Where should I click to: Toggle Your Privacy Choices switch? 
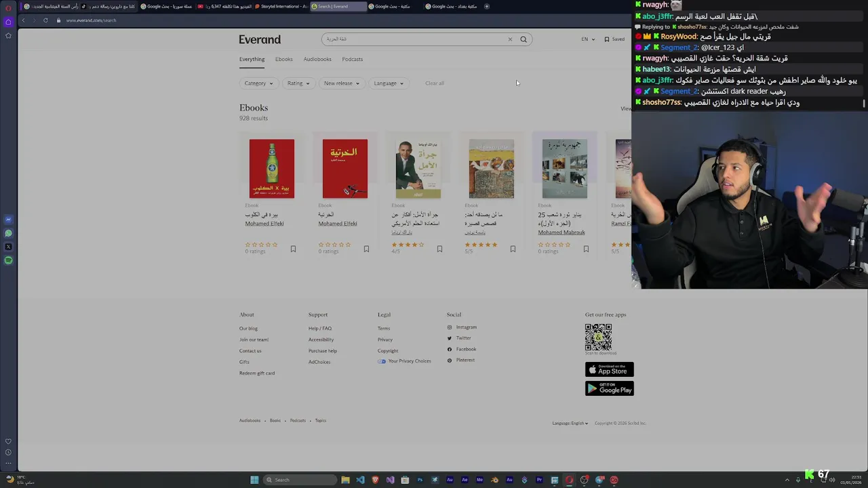pyautogui.click(x=382, y=361)
